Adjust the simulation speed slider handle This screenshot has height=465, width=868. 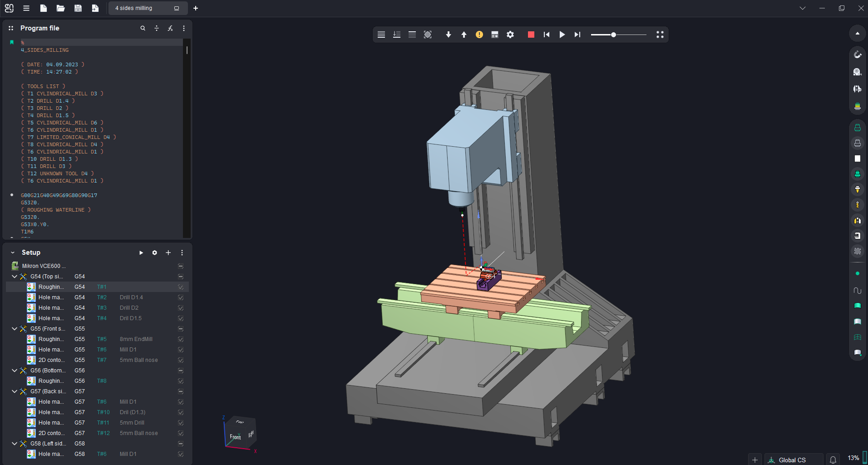(x=613, y=35)
